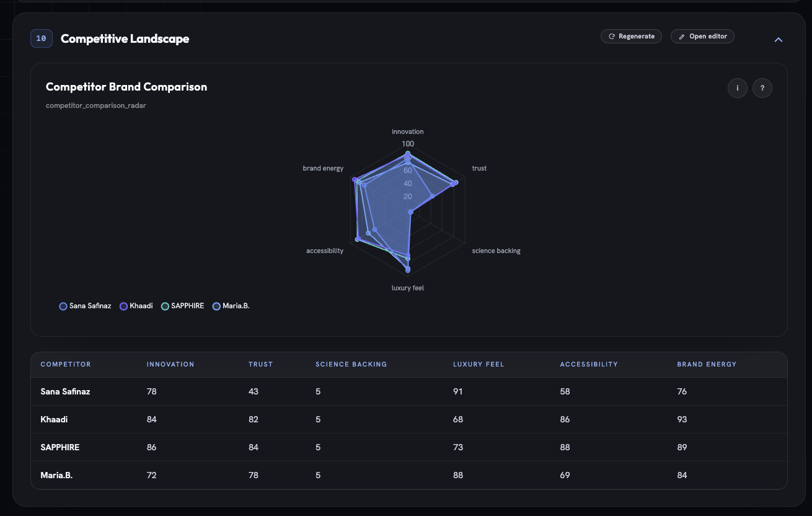Click Sana Safinaz brand energy value 76

[682, 392]
